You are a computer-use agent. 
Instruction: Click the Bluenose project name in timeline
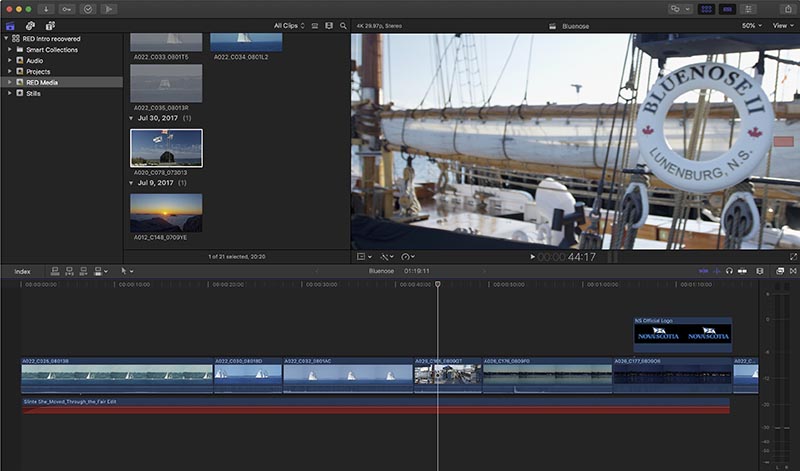(x=382, y=271)
